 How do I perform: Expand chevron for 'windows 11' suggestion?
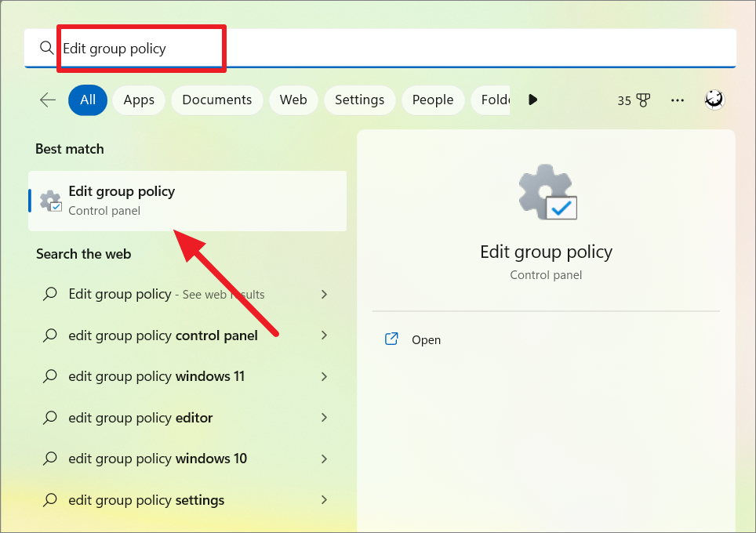click(x=324, y=376)
